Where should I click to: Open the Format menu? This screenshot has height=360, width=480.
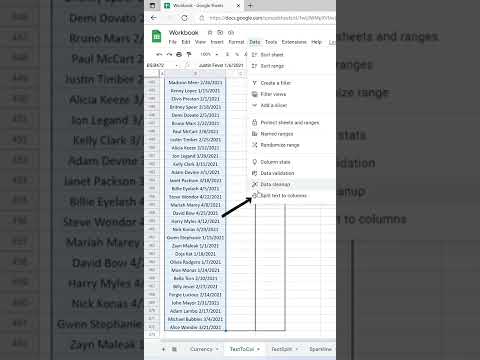point(236,42)
